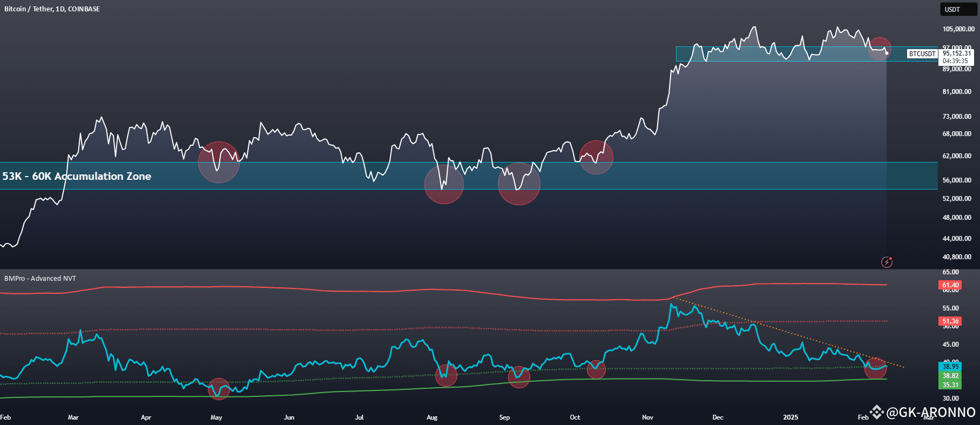Click the green 35.31 value label

click(x=950, y=385)
